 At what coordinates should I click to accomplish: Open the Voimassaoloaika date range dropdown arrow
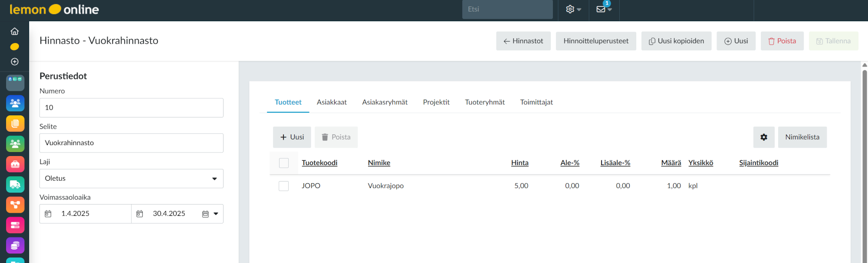point(216,214)
